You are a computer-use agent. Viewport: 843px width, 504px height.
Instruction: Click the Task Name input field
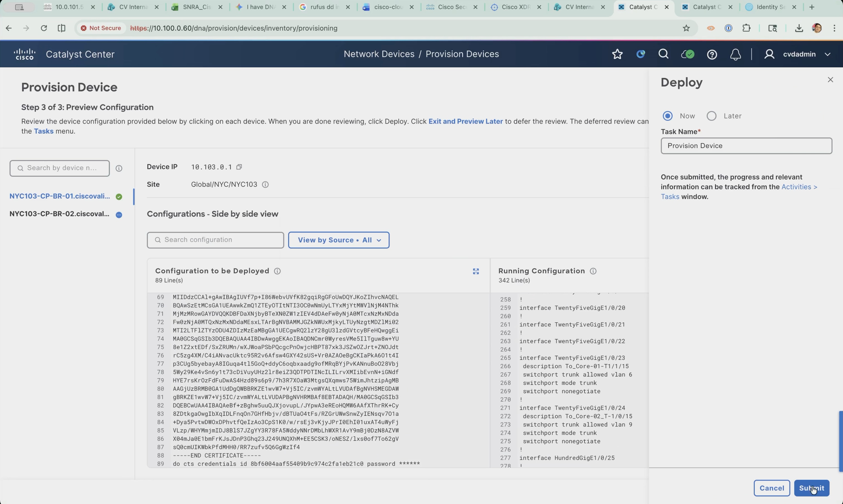coord(746,146)
